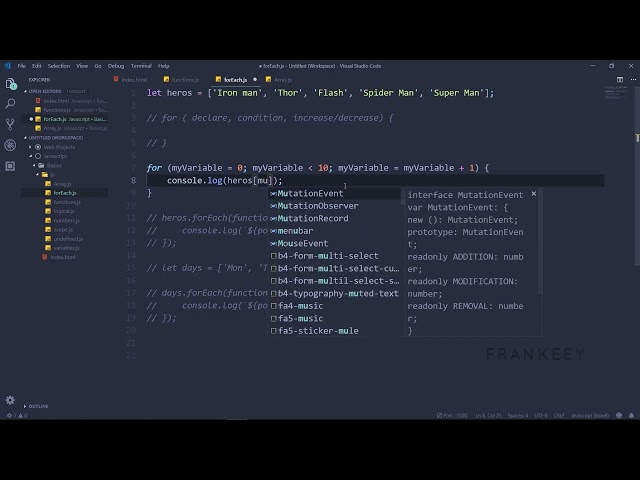Click Ln 8, Col 25 in status bar

point(488,416)
